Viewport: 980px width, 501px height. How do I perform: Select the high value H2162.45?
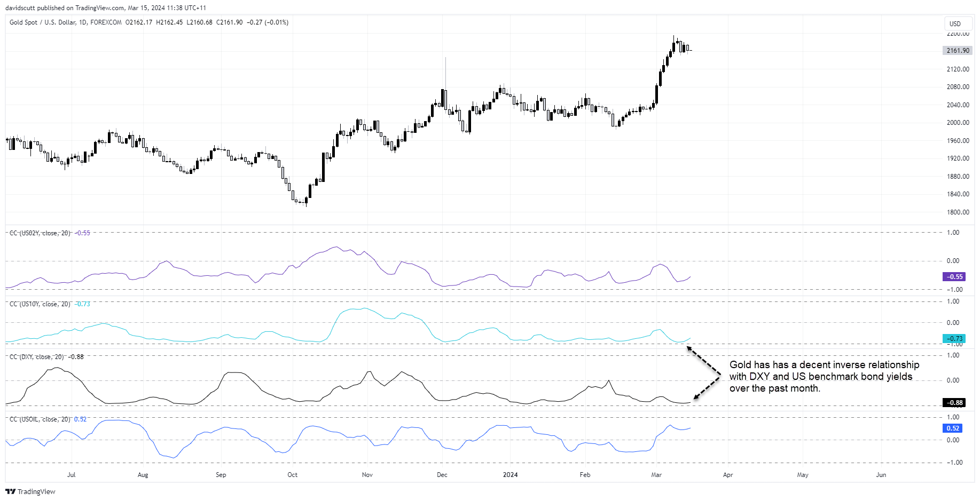169,22
